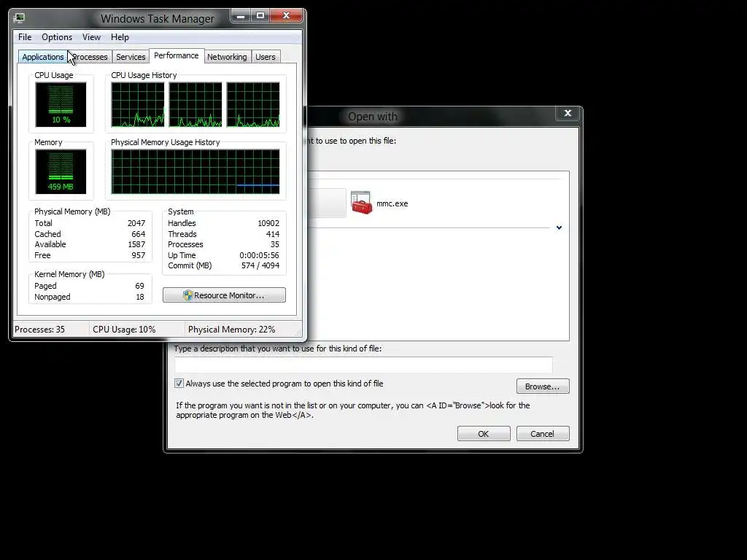The width and height of the screenshot is (747, 560).
Task: Expand the programs list chevron in Open with
Action: pos(559,227)
